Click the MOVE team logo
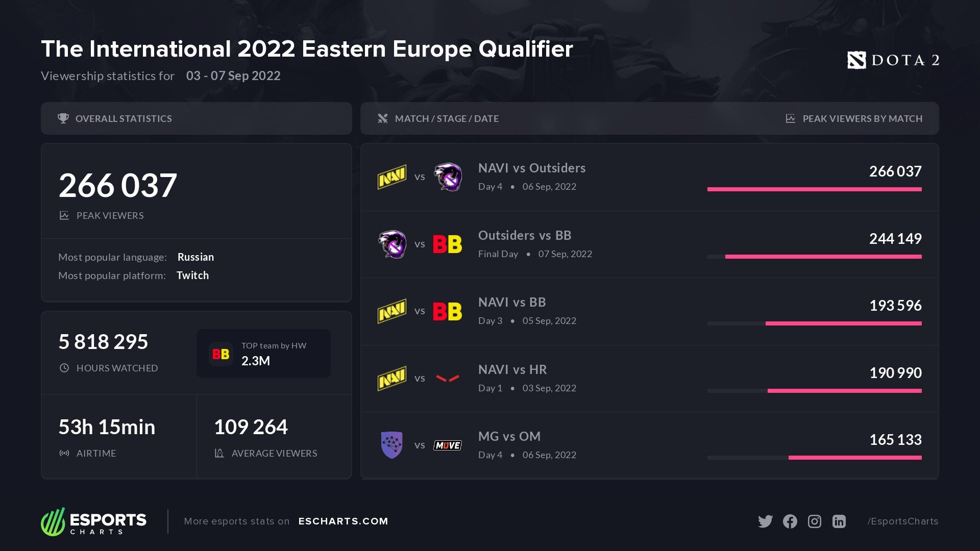 [448, 445]
